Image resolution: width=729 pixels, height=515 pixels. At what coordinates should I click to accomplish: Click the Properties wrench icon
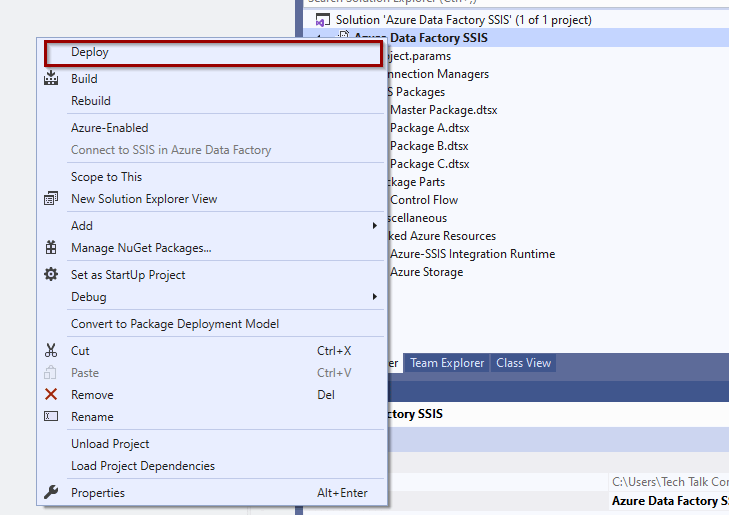tap(51, 492)
